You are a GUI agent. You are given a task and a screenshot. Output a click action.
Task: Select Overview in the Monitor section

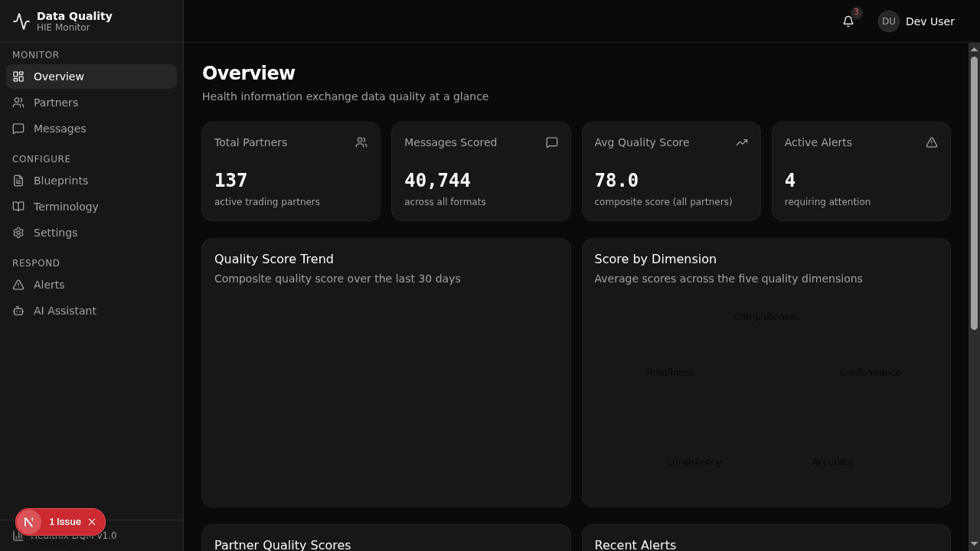[59, 77]
